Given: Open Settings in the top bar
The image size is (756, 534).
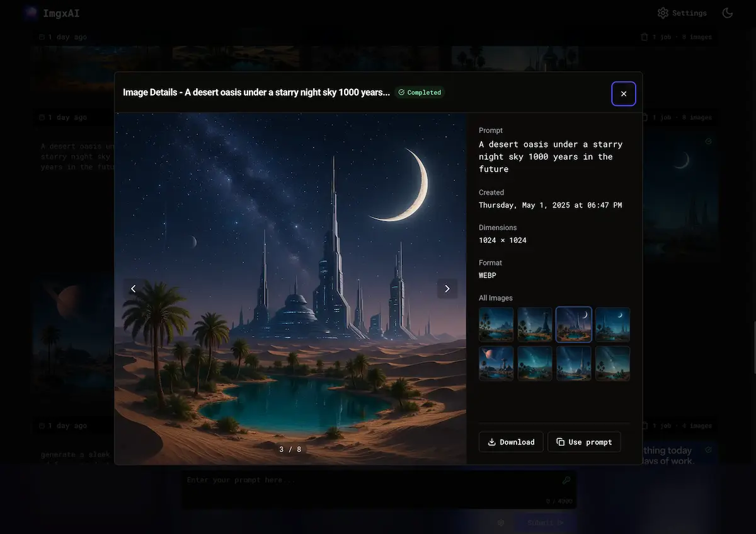Looking at the screenshot, I should 682,13.
